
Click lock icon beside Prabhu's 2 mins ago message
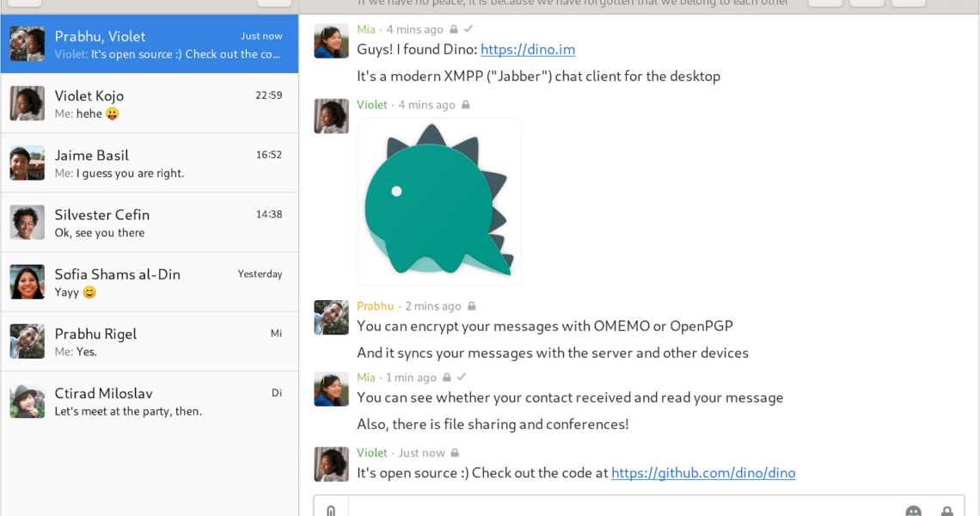472,306
